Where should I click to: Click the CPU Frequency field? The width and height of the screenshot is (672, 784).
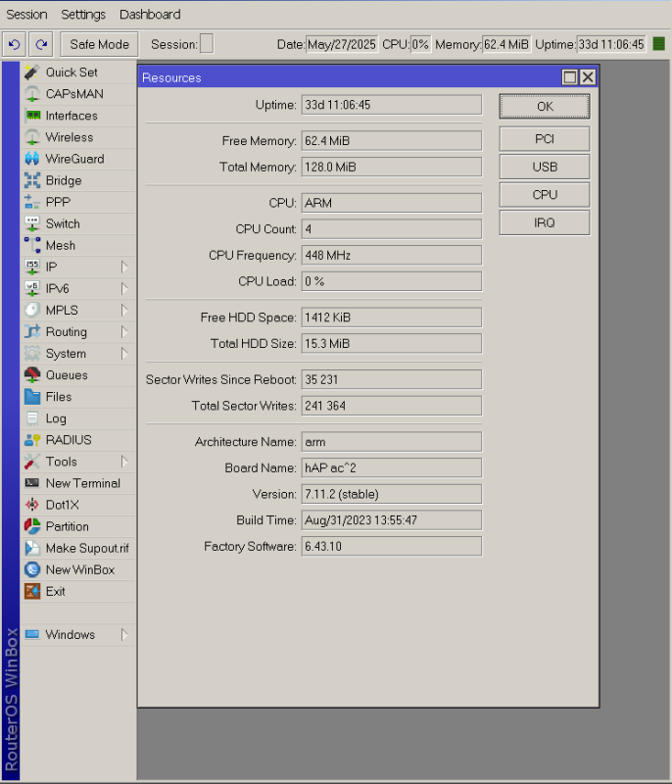point(392,256)
